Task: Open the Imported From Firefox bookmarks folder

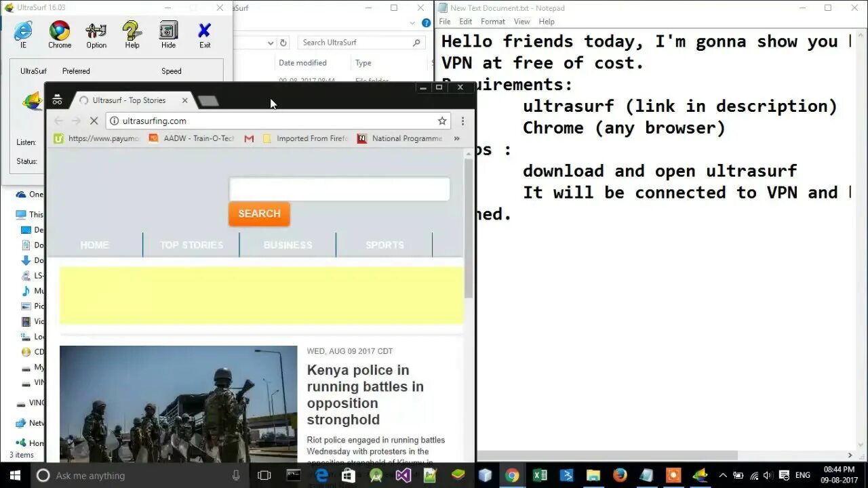Action: point(305,138)
